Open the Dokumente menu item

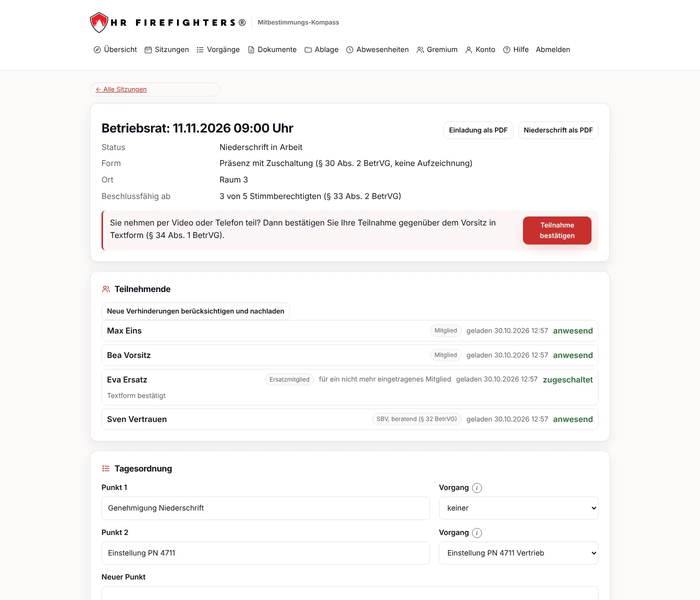pyautogui.click(x=272, y=49)
